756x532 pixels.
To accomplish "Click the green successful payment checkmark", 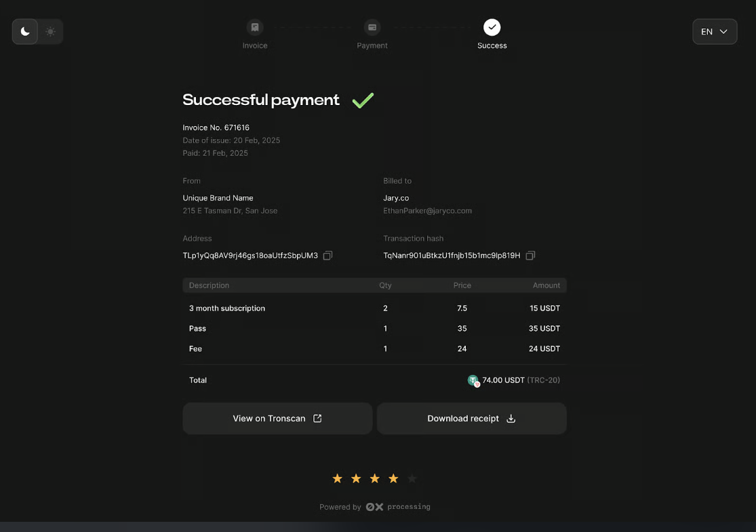I will point(363,100).
